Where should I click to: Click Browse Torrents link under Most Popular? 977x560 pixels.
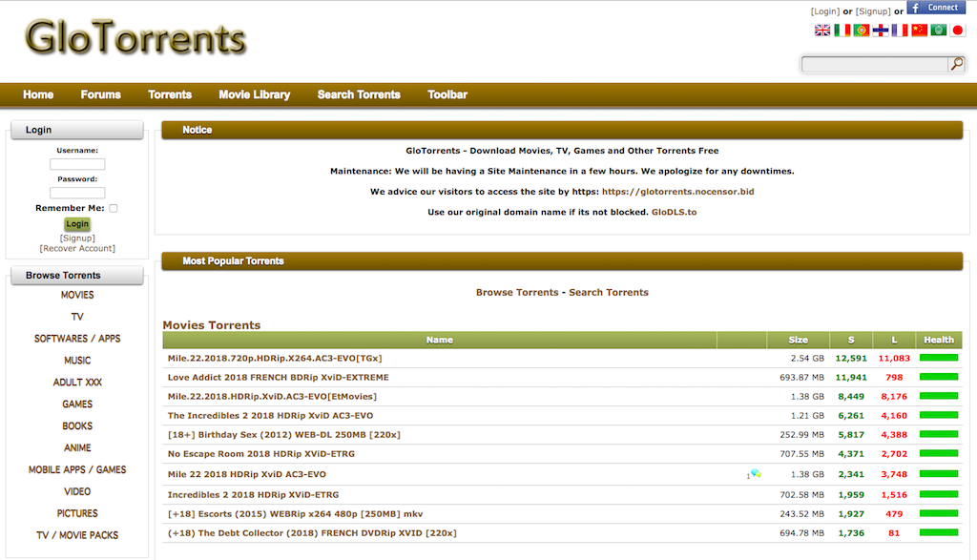click(x=517, y=292)
